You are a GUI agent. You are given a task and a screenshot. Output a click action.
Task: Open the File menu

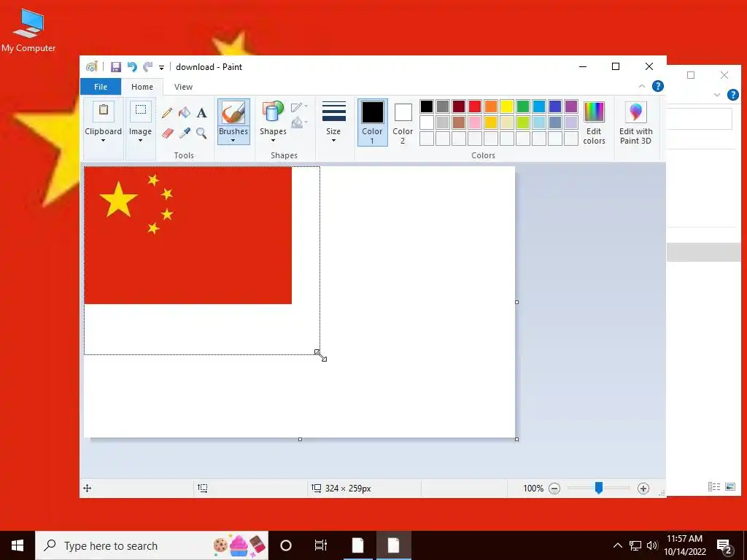click(x=101, y=87)
